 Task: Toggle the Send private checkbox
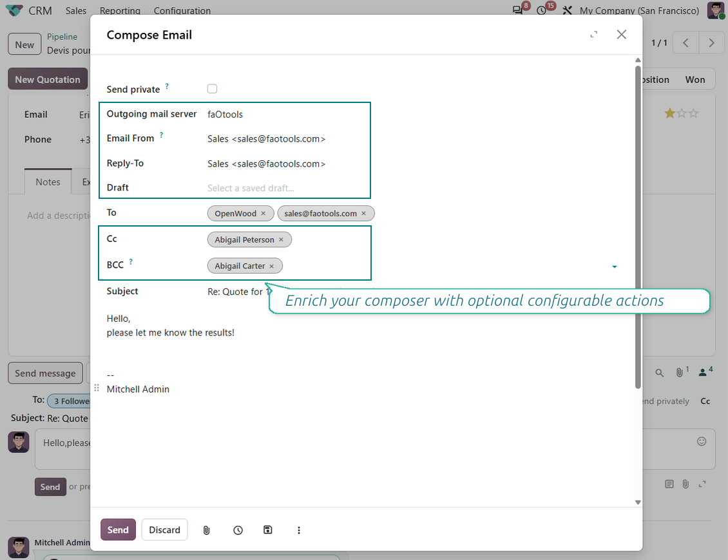(212, 89)
